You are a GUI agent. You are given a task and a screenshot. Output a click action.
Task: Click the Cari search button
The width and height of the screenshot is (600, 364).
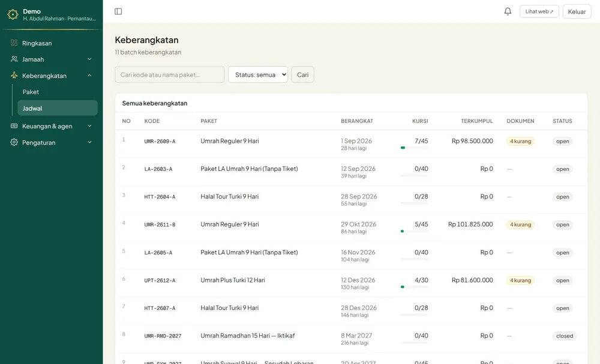(302, 74)
